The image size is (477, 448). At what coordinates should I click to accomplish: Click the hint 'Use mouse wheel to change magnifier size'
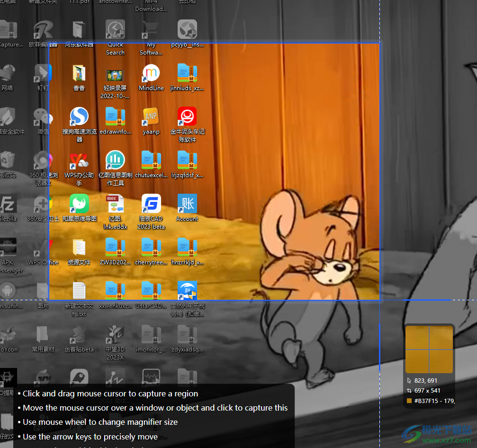pyautogui.click(x=100, y=422)
